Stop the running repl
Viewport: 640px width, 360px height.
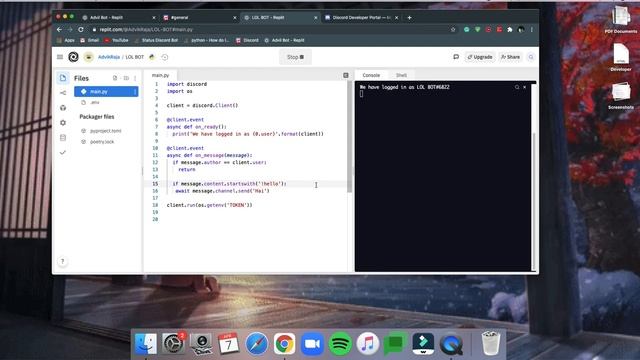coord(295,57)
